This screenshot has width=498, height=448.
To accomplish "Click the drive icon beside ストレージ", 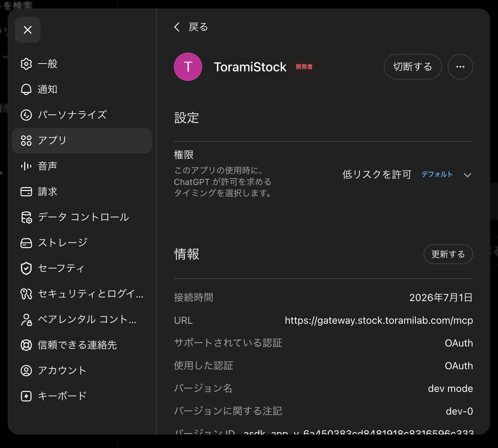I will point(26,243).
